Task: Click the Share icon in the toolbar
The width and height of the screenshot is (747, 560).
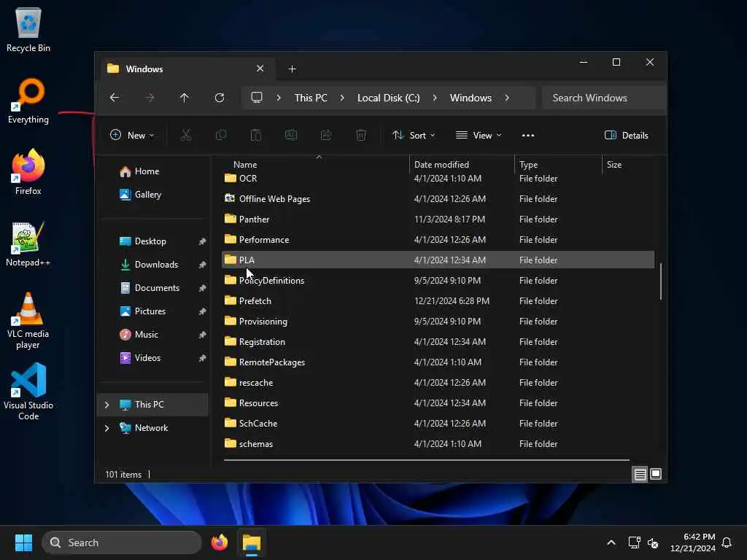Action: click(x=326, y=135)
